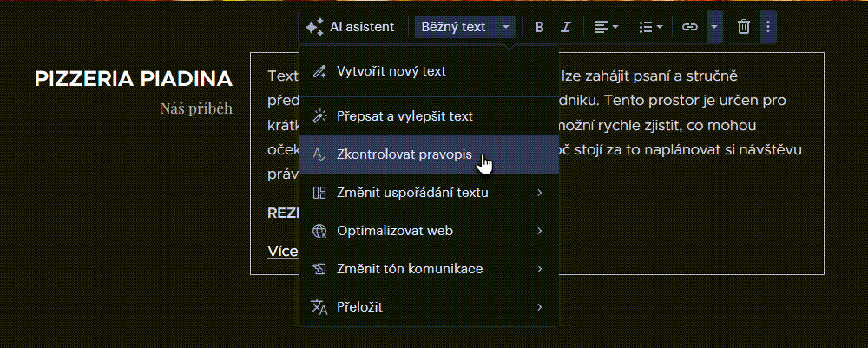Open the AI asistent menu
868x348 pixels.
350,27
